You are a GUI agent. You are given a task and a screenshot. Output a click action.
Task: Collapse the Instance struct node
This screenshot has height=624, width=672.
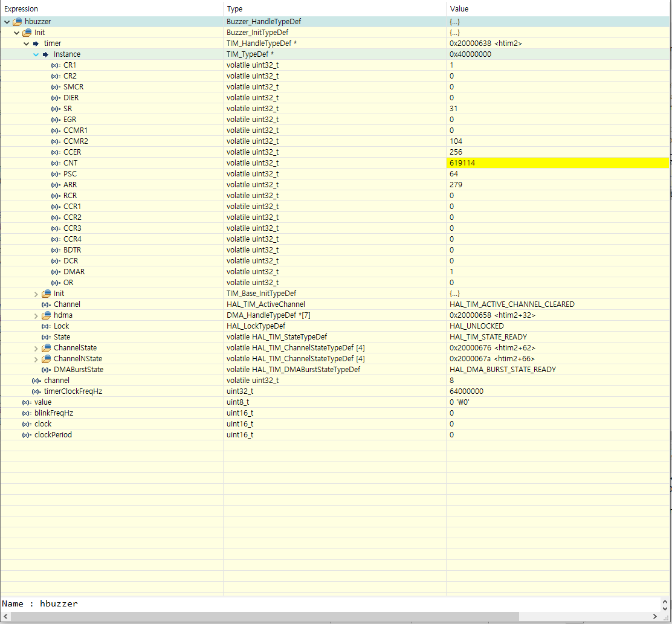pos(36,54)
